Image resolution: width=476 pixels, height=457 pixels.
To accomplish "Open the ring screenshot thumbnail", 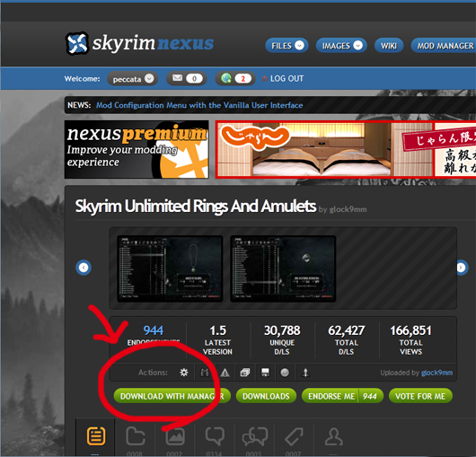I will [x=283, y=268].
